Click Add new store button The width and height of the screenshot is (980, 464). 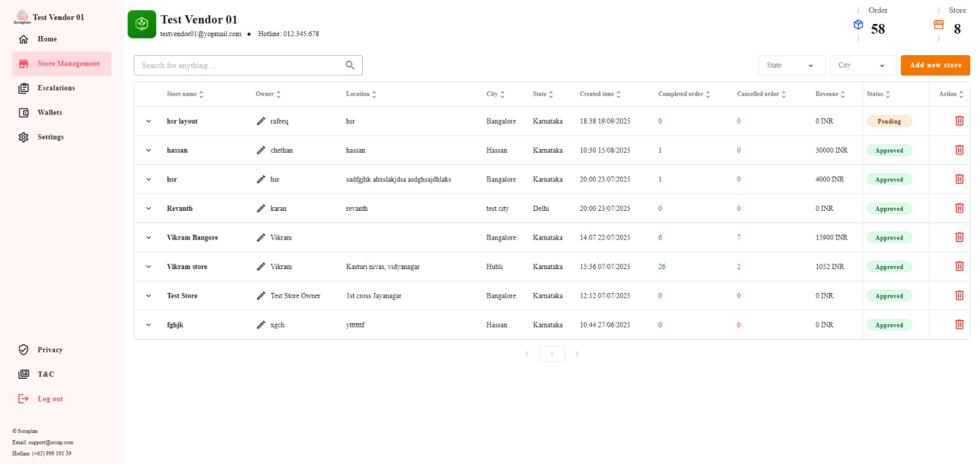coord(935,66)
